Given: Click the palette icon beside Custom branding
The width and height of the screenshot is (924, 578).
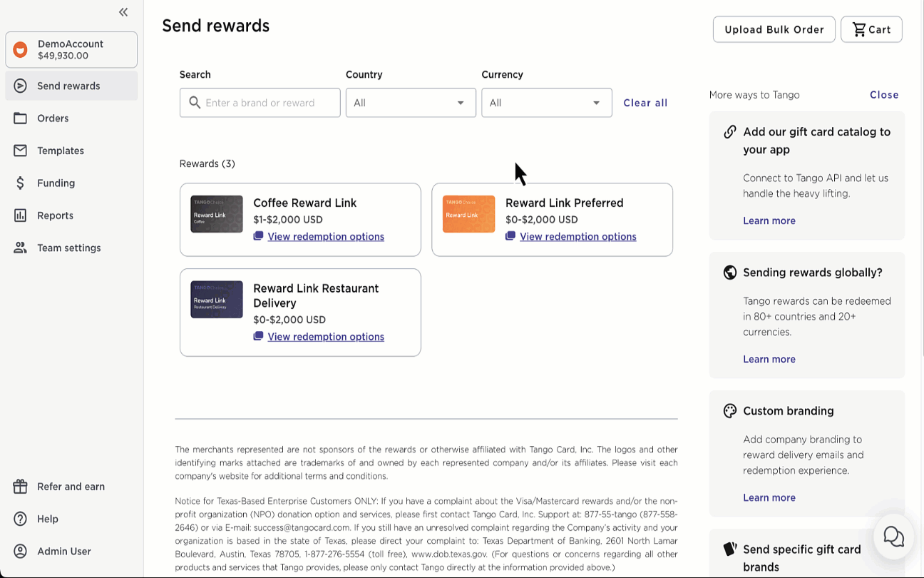Looking at the screenshot, I should (x=730, y=411).
